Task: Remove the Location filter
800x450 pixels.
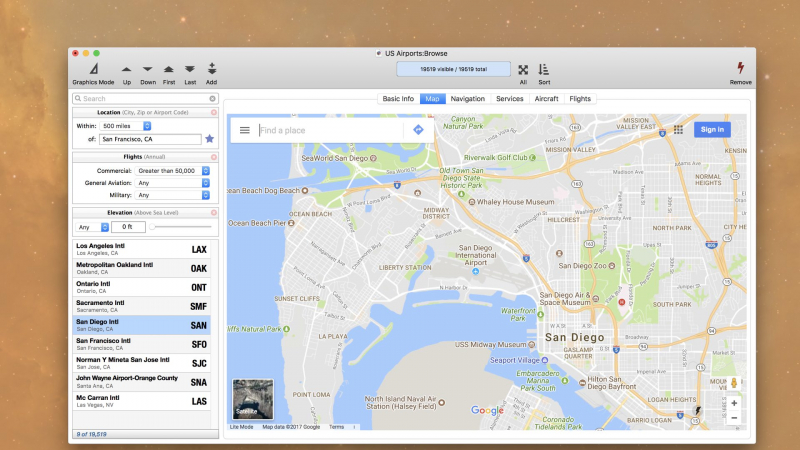Action: 214,112
